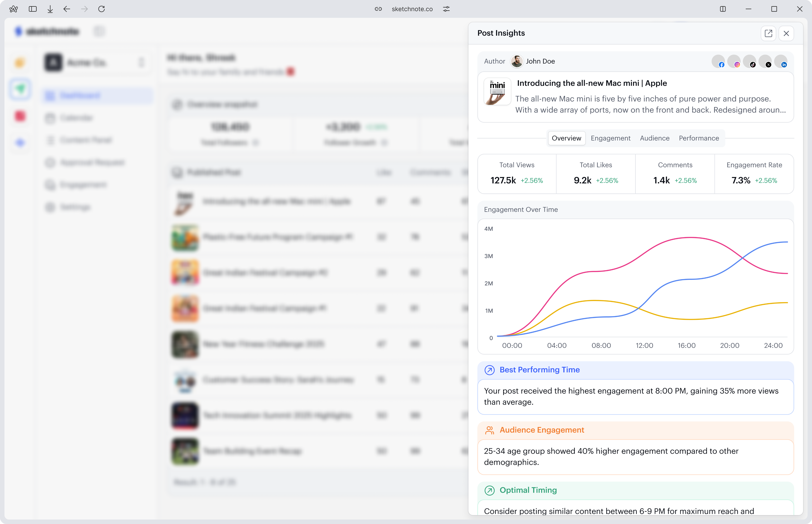This screenshot has height=524, width=812.
Task: Select the X (Twitter) account avatar
Action: [x=765, y=62]
